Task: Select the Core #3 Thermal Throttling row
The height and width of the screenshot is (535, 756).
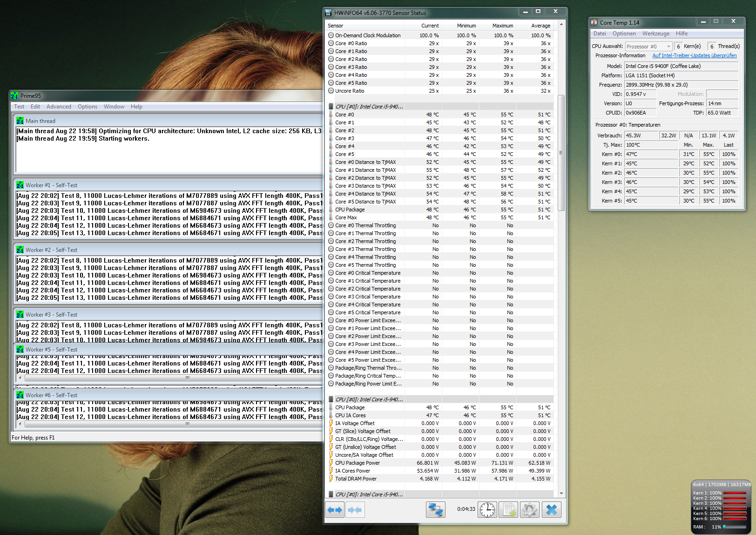Action: point(440,249)
